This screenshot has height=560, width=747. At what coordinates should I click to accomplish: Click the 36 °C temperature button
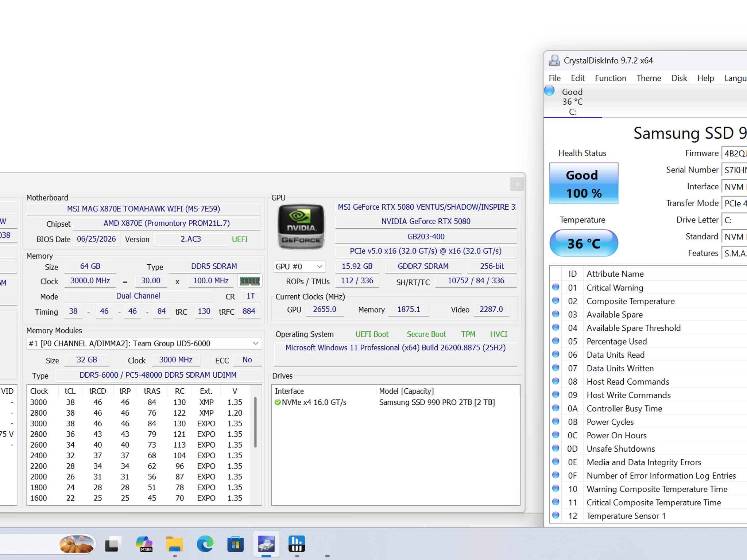pos(584,243)
